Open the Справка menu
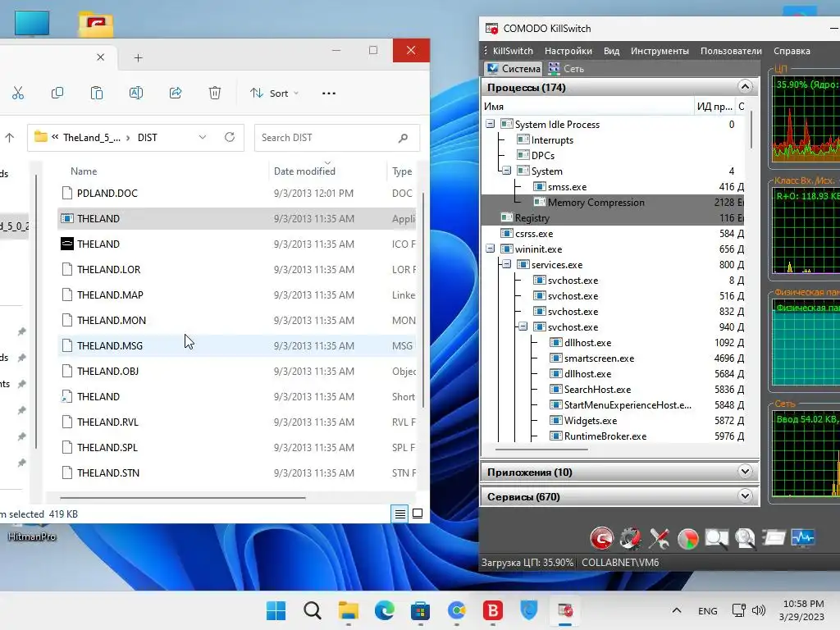Image resolution: width=840 pixels, height=630 pixels. (792, 51)
